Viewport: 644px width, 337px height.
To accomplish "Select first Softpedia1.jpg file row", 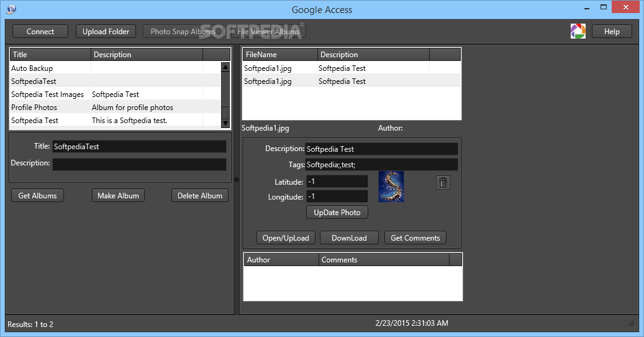I will coord(352,68).
